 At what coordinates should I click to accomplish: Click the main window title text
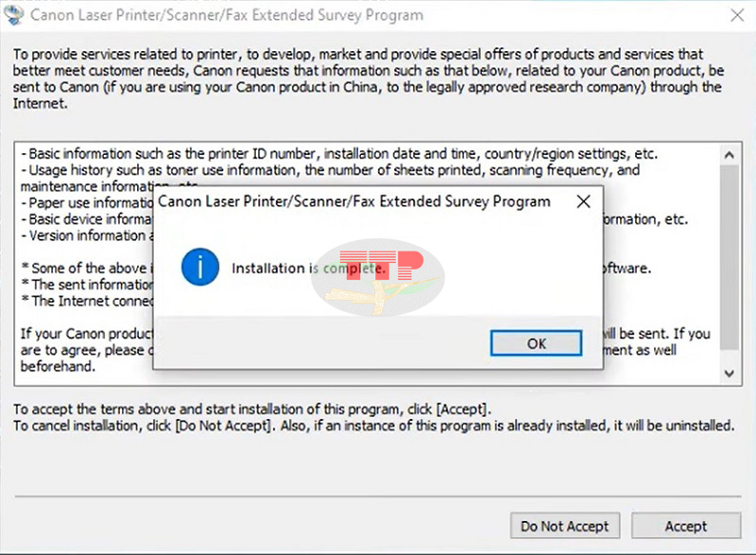pyautogui.click(x=227, y=15)
